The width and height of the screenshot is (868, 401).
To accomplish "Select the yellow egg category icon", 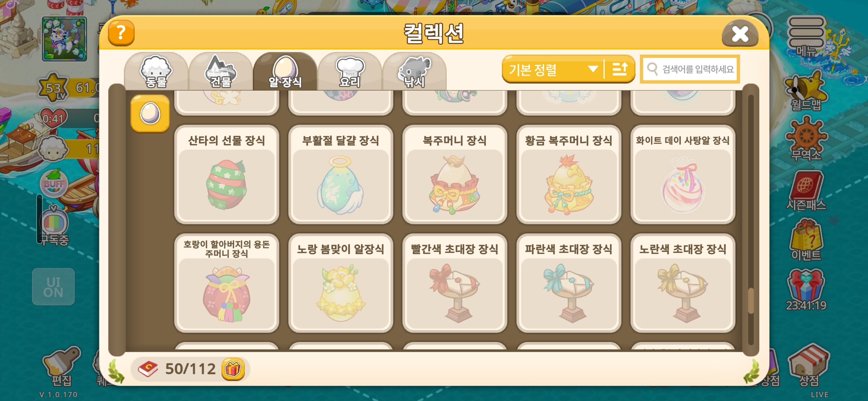I will click(x=150, y=114).
